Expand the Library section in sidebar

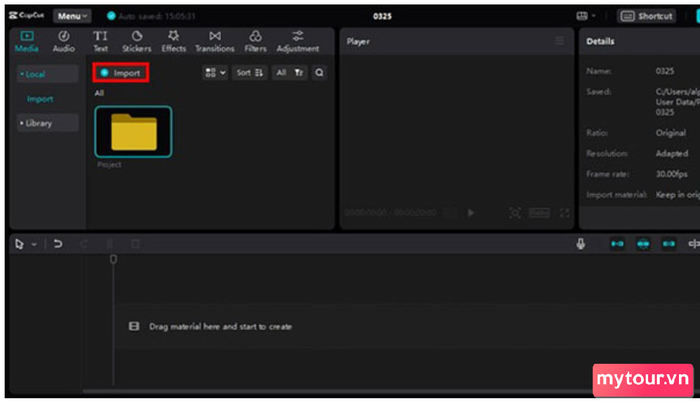38,123
